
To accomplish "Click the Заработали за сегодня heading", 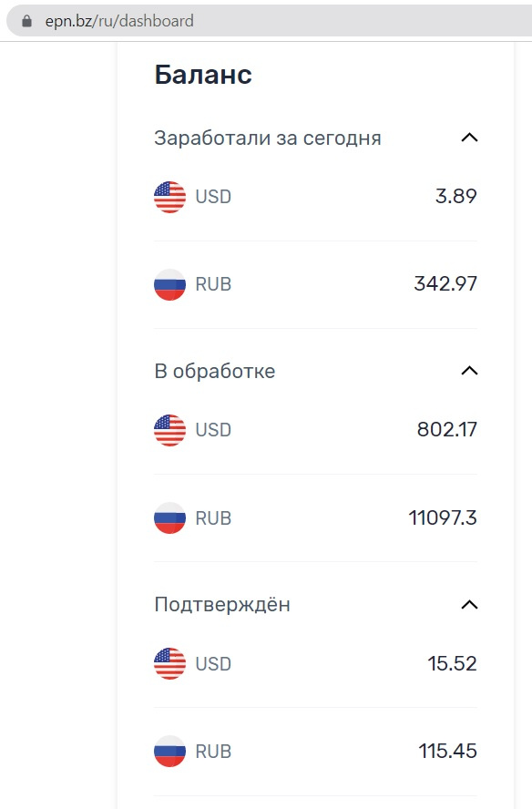I will click(267, 138).
